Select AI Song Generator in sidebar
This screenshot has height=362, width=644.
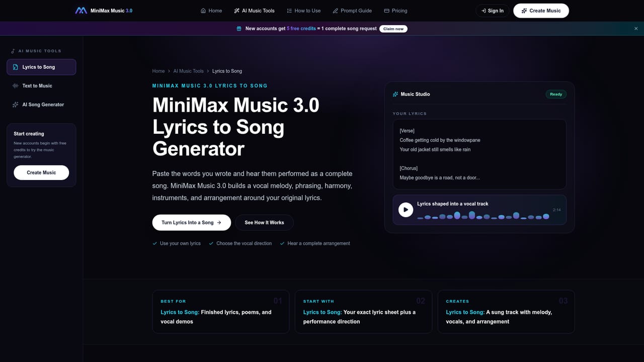(41, 105)
